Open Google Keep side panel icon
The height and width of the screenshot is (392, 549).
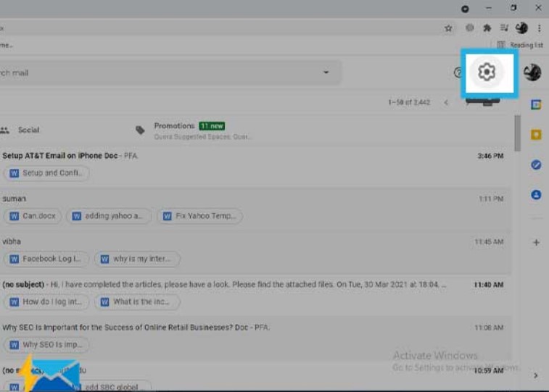(x=536, y=135)
